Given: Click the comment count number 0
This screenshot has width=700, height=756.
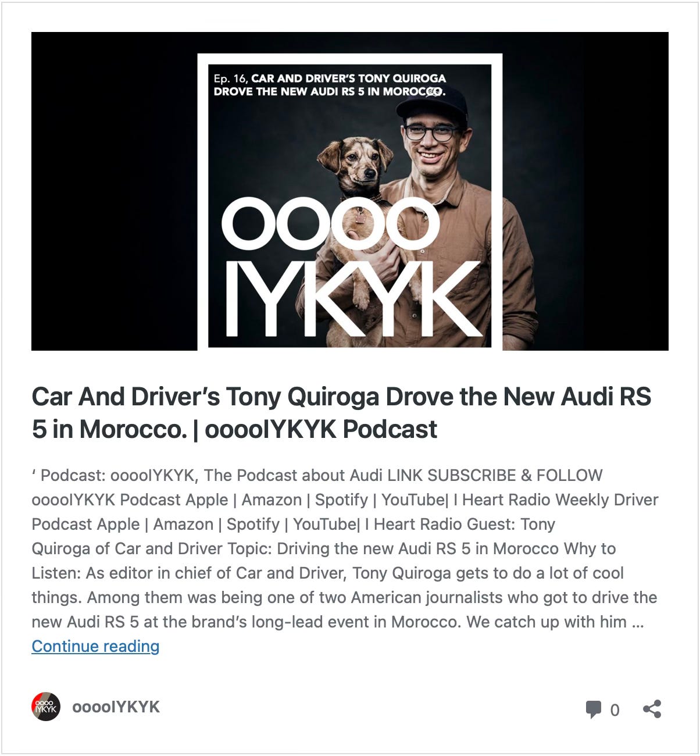Looking at the screenshot, I should point(615,710).
